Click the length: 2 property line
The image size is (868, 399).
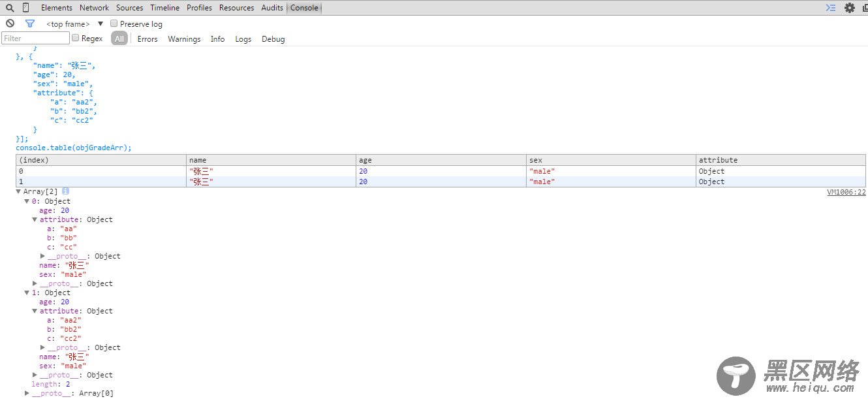pos(51,384)
